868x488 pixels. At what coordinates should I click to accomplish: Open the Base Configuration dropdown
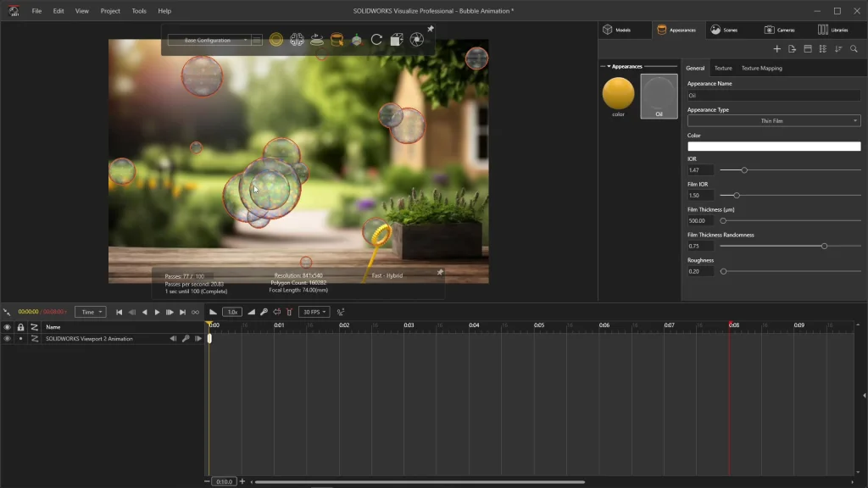coord(209,40)
